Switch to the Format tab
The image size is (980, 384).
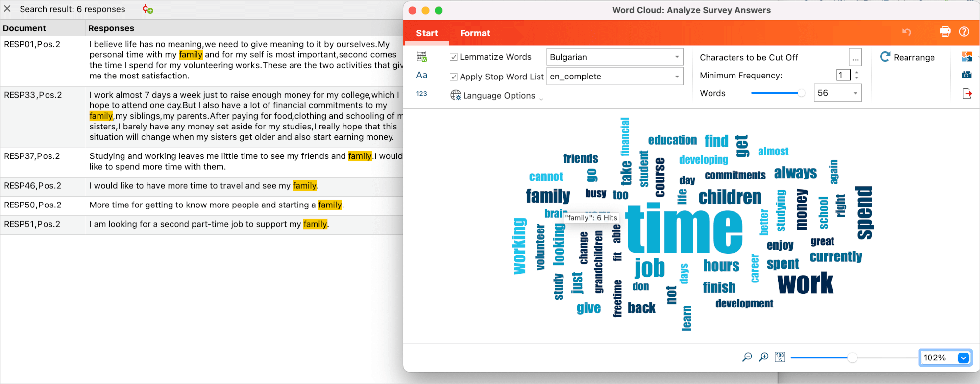(x=474, y=33)
